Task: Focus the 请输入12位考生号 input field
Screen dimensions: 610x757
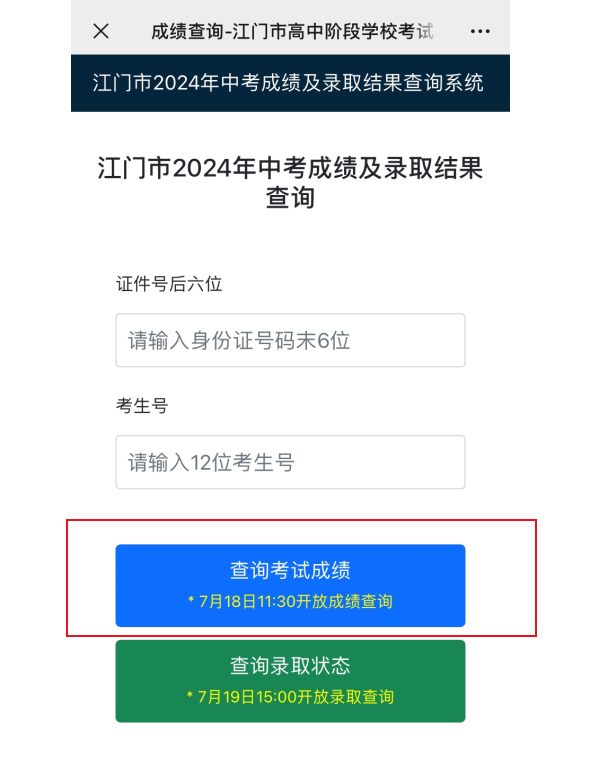Action: (290, 462)
